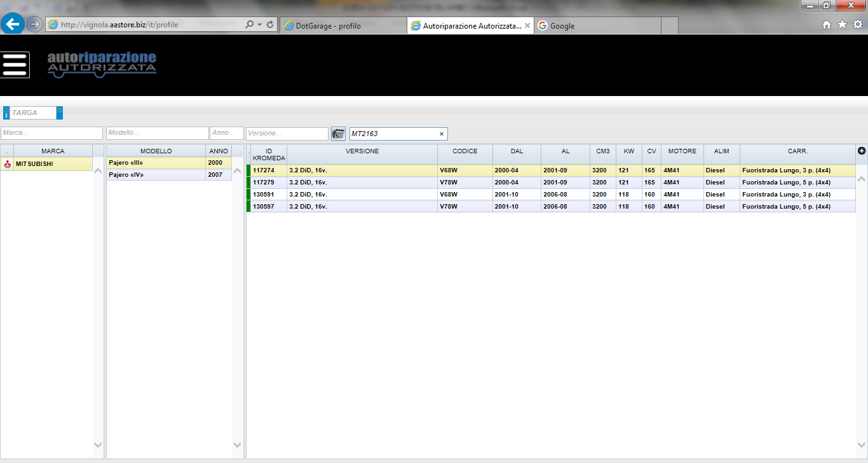Click the browser URL address field

click(145, 25)
